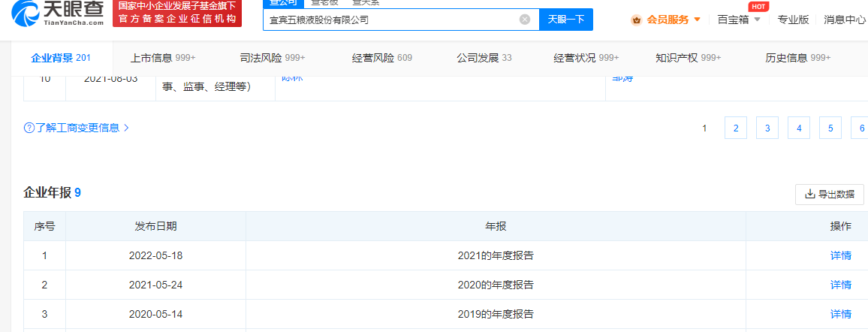This screenshot has height=332, width=868.
Task: Click the help icon beside 了解工商变更信息
Action: pyautogui.click(x=29, y=128)
